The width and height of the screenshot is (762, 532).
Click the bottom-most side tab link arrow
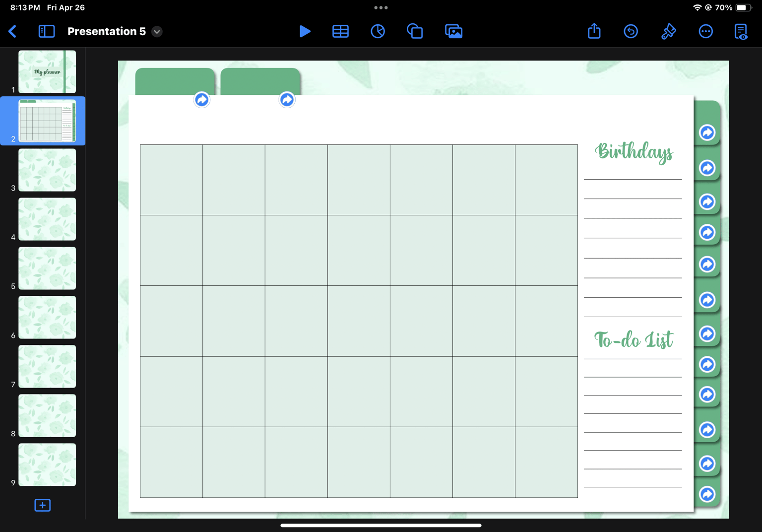[x=707, y=494]
